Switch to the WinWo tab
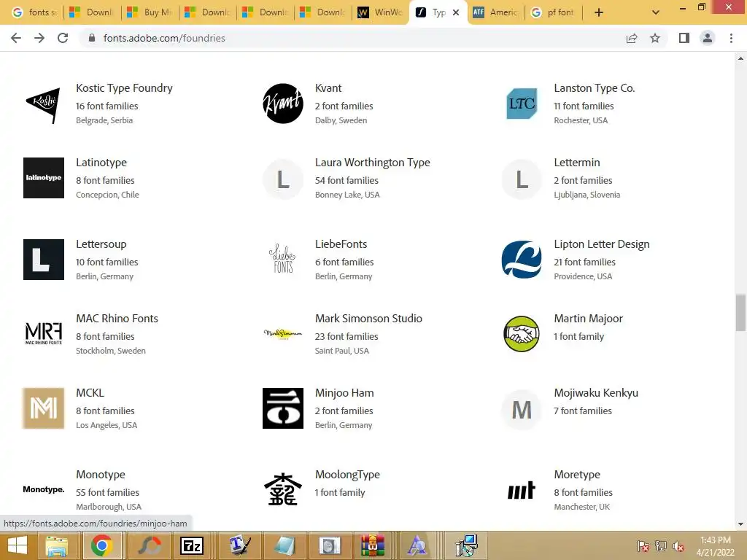747x560 pixels. 380,12
